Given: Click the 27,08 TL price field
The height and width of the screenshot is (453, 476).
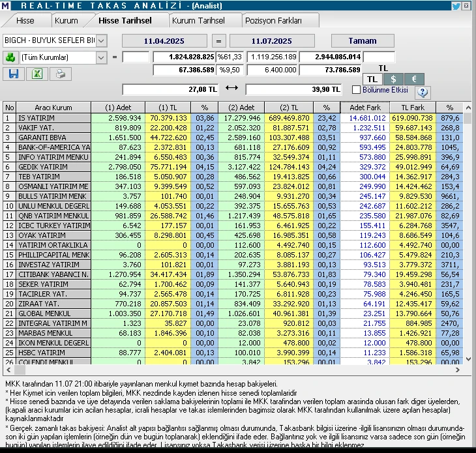Looking at the screenshot, I should [x=170, y=89].
